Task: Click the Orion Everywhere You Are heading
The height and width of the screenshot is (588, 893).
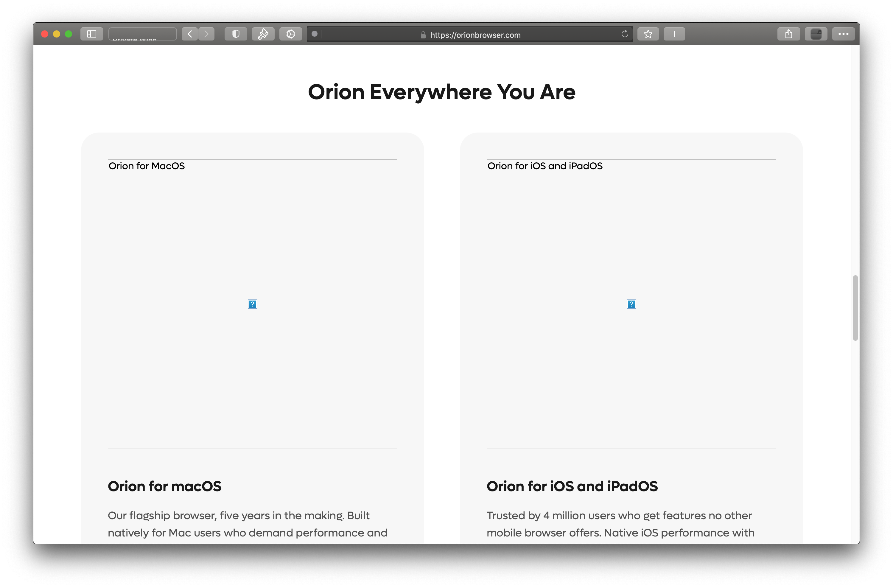Action: (442, 92)
